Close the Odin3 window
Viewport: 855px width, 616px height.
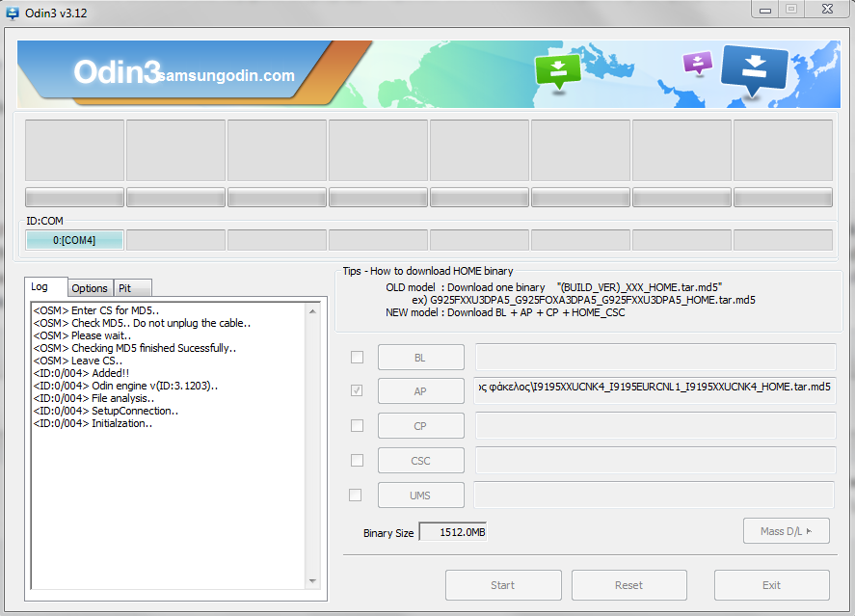828,10
